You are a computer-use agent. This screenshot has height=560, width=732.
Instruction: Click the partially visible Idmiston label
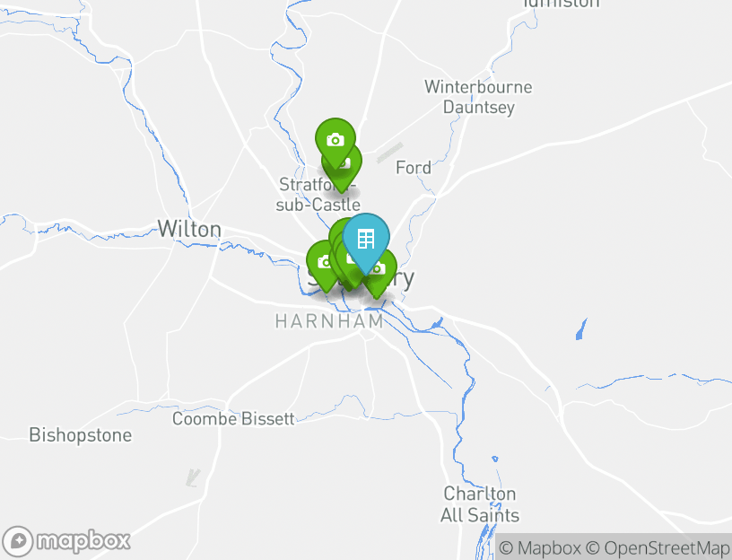[562, 4]
